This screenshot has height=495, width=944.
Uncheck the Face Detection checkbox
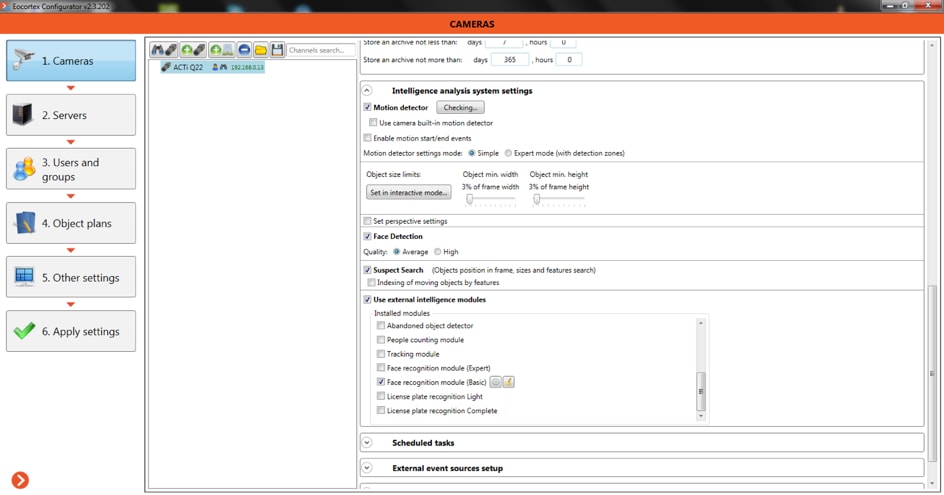pos(368,237)
